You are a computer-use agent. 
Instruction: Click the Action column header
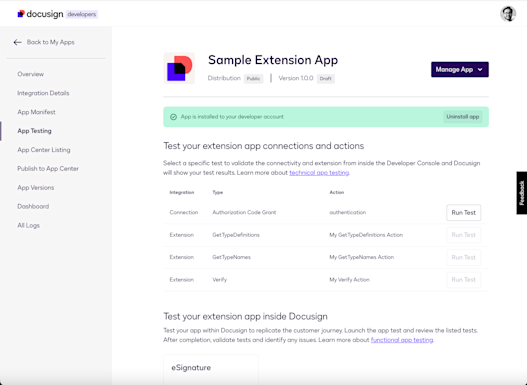click(x=336, y=192)
